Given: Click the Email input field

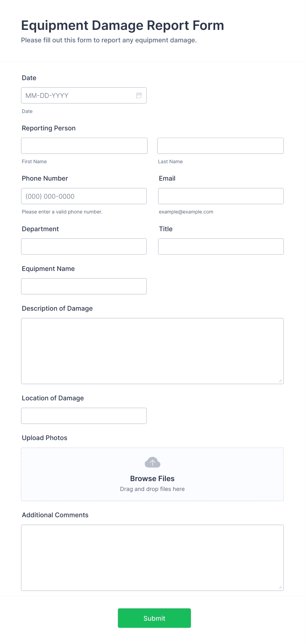Looking at the screenshot, I should coord(221,196).
